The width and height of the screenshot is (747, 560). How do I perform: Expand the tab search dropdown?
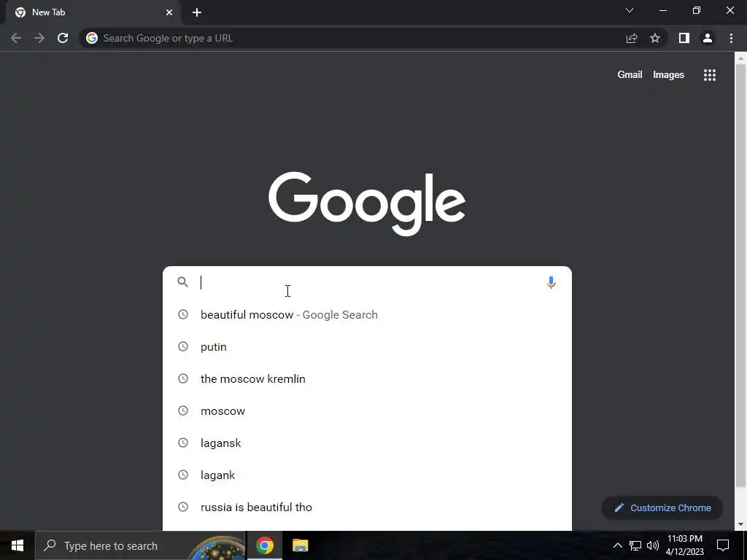click(x=630, y=10)
